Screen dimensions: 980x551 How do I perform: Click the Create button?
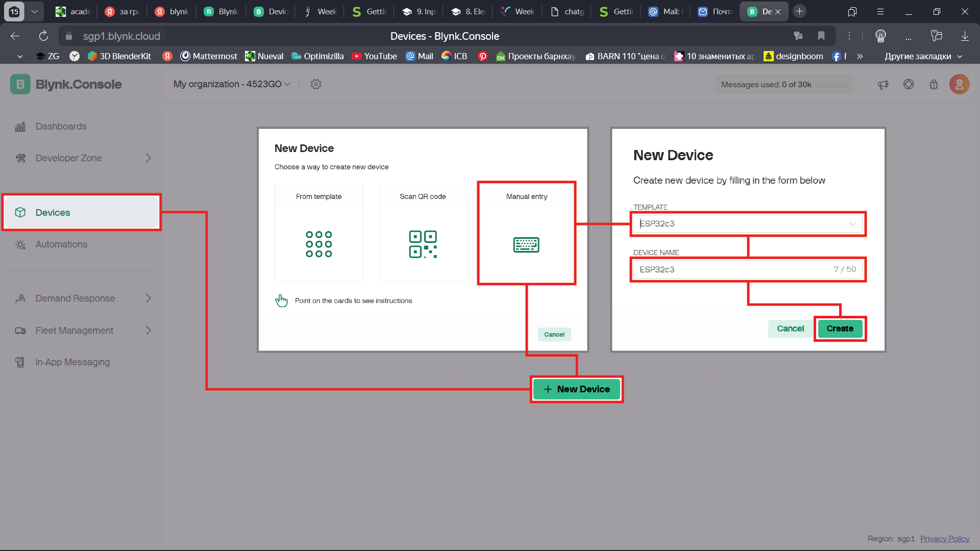click(x=840, y=329)
